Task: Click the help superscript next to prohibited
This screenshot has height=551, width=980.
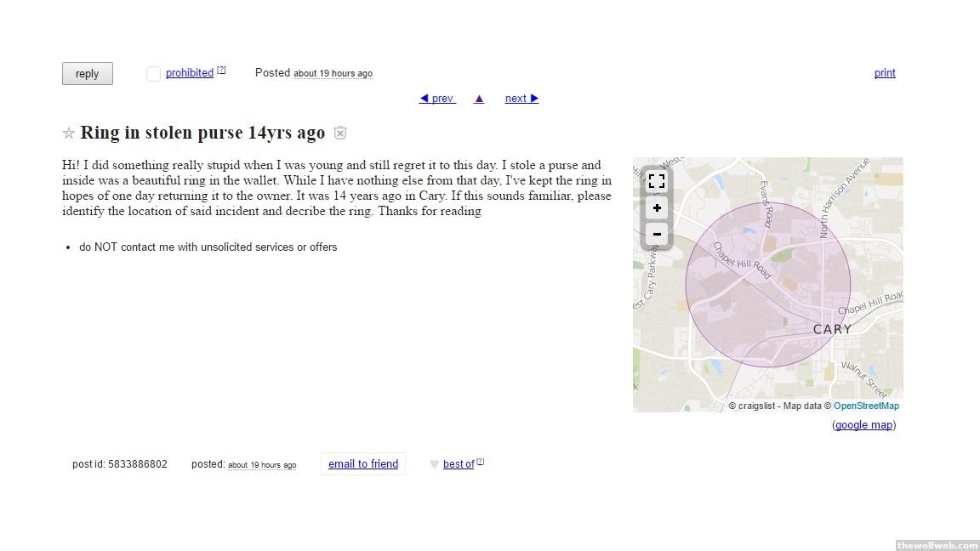Action: click(221, 71)
